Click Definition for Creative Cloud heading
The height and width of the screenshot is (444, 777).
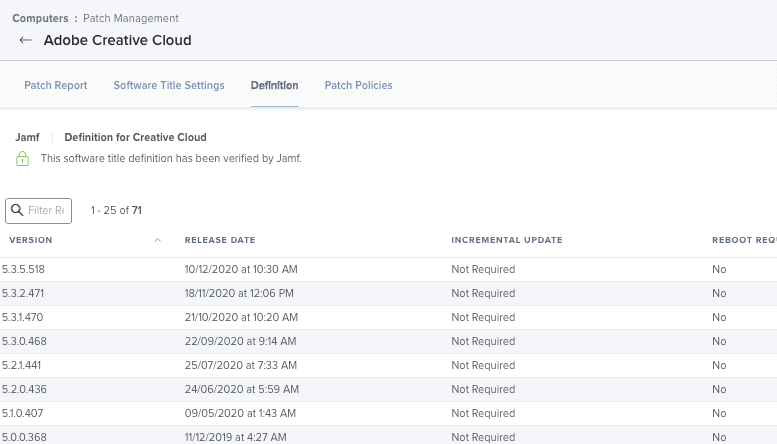[135, 137]
